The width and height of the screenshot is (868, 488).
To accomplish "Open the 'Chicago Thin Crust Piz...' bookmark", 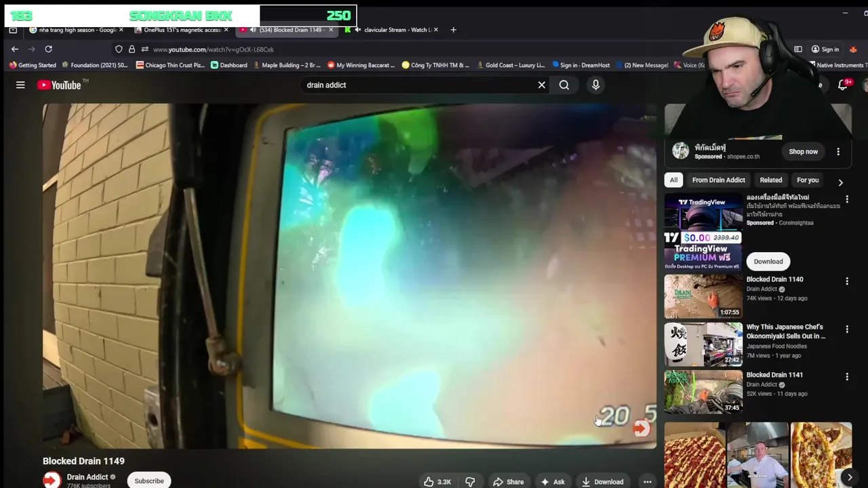I will pos(170,65).
